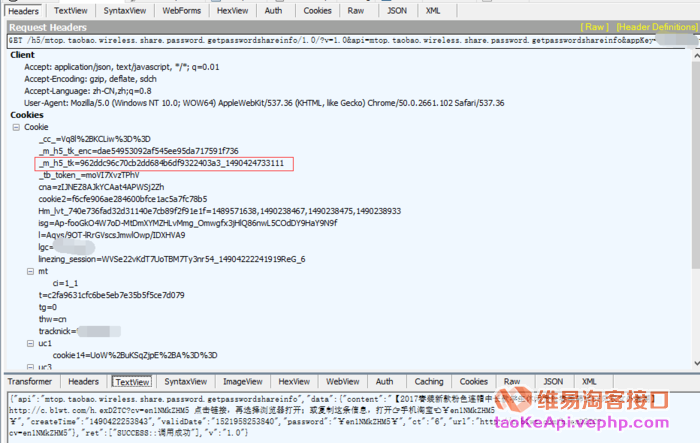Open response SyntaxView tab
Image resolution: width=700 pixels, height=443 pixels.
point(186,381)
